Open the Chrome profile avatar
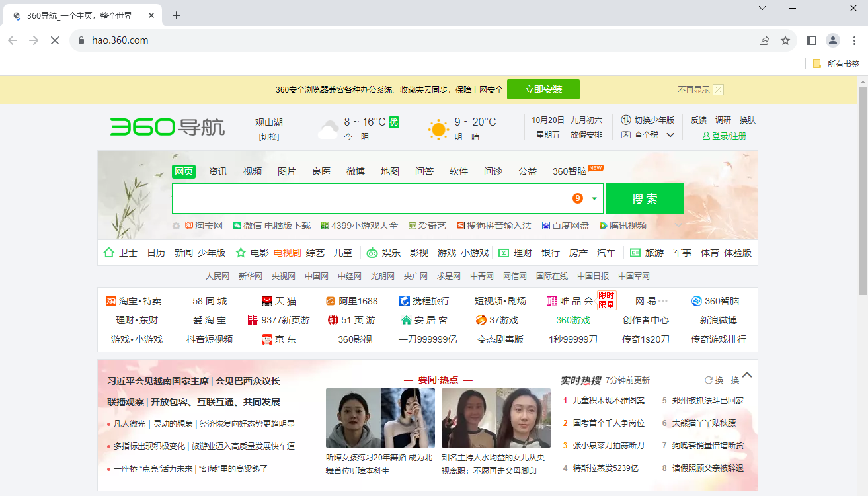The height and width of the screenshot is (496, 868). [x=833, y=40]
